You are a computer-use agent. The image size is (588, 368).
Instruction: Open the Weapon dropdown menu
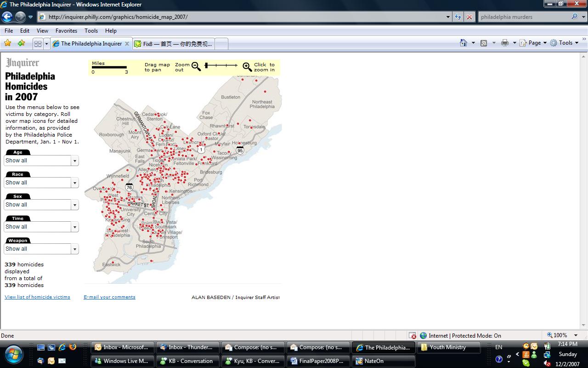click(x=74, y=249)
